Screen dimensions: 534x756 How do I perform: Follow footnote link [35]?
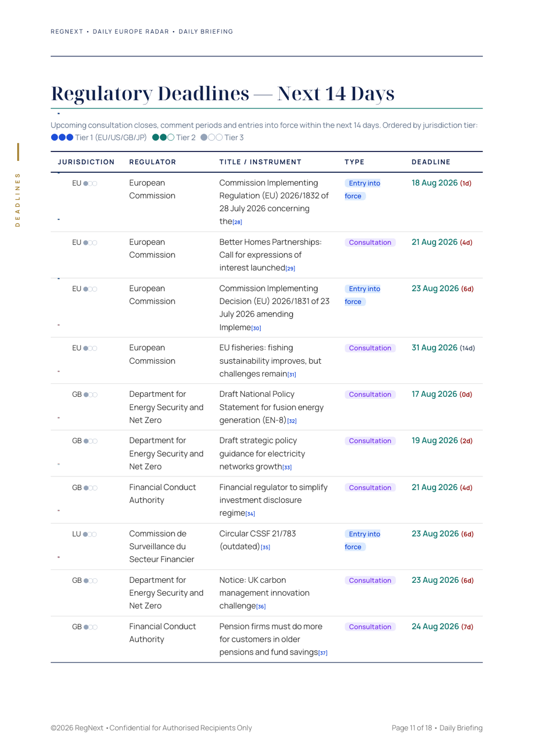[266, 547]
